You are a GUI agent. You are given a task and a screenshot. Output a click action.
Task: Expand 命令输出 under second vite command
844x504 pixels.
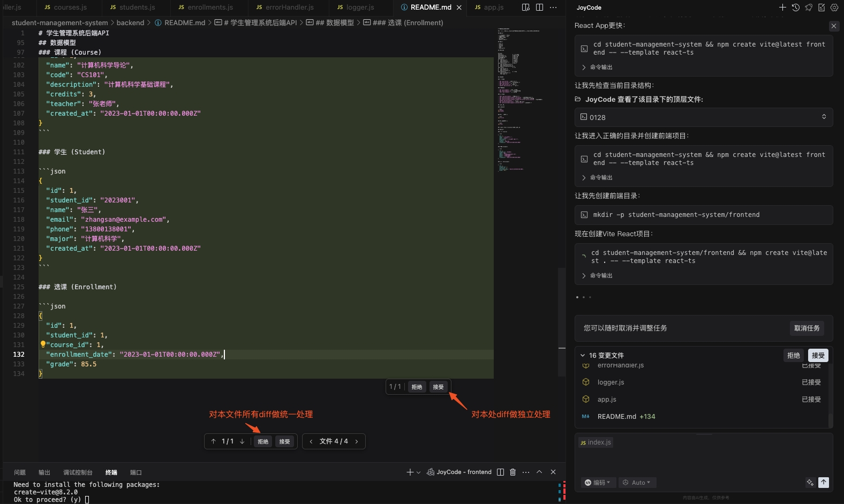[x=597, y=177]
